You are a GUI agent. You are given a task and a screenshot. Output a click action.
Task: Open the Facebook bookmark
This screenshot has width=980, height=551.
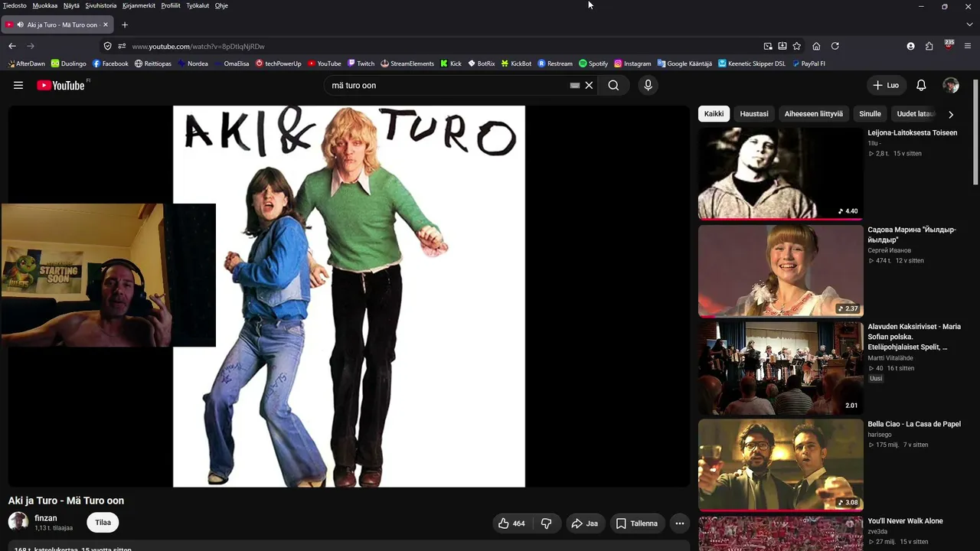point(110,64)
